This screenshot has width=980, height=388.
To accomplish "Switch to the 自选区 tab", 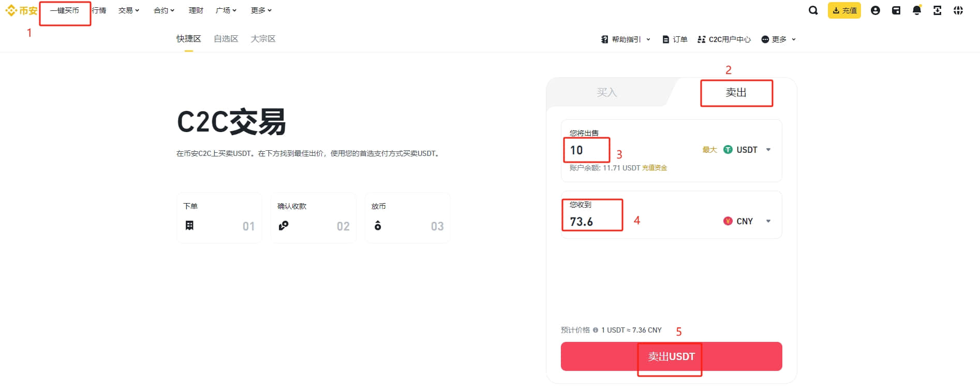I will pos(226,39).
